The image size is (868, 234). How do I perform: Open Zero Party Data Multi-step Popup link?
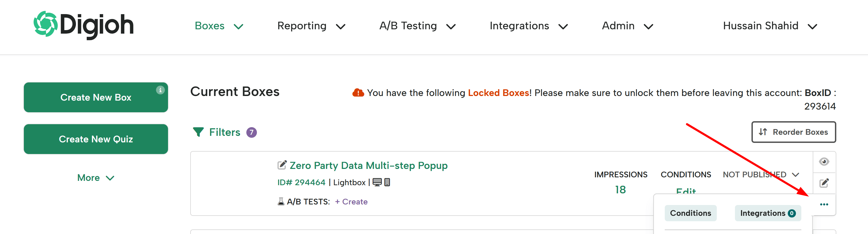[x=369, y=165]
